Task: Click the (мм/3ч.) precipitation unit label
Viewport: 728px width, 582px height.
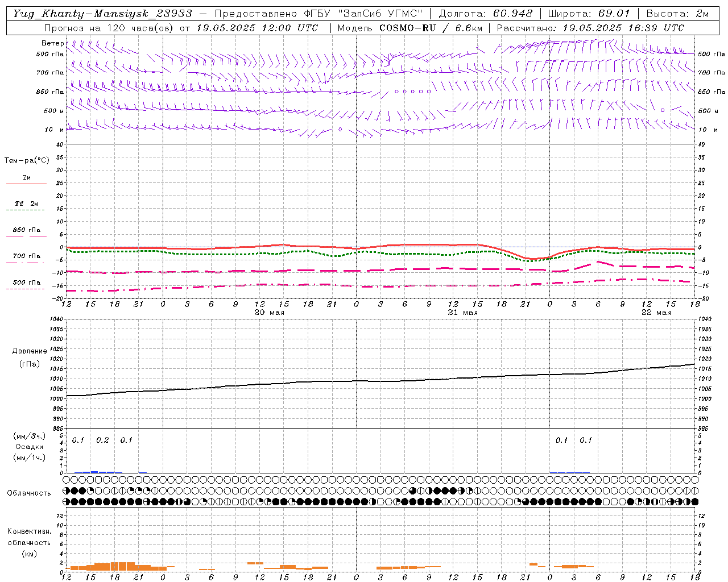Action: (30, 436)
